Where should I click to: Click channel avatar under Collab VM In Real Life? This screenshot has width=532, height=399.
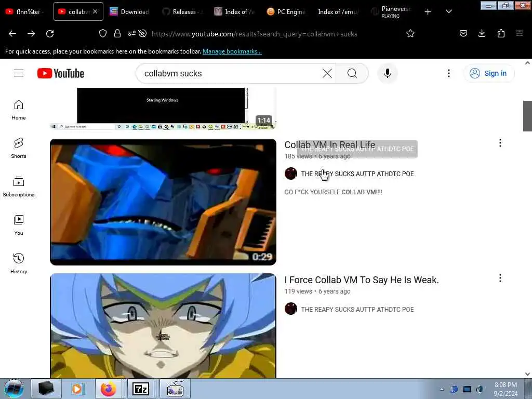click(x=291, y=174)
